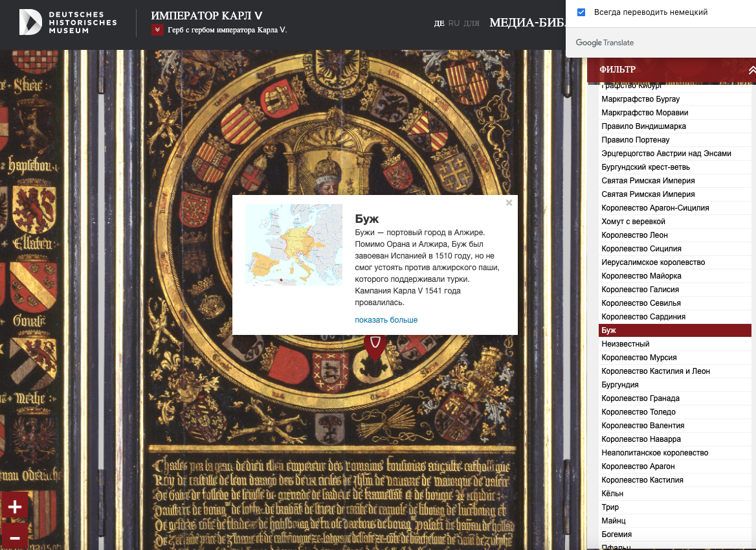Viewport: 756px width, 550px height.
Task: Switch language to RU
Action: [454, 23]
